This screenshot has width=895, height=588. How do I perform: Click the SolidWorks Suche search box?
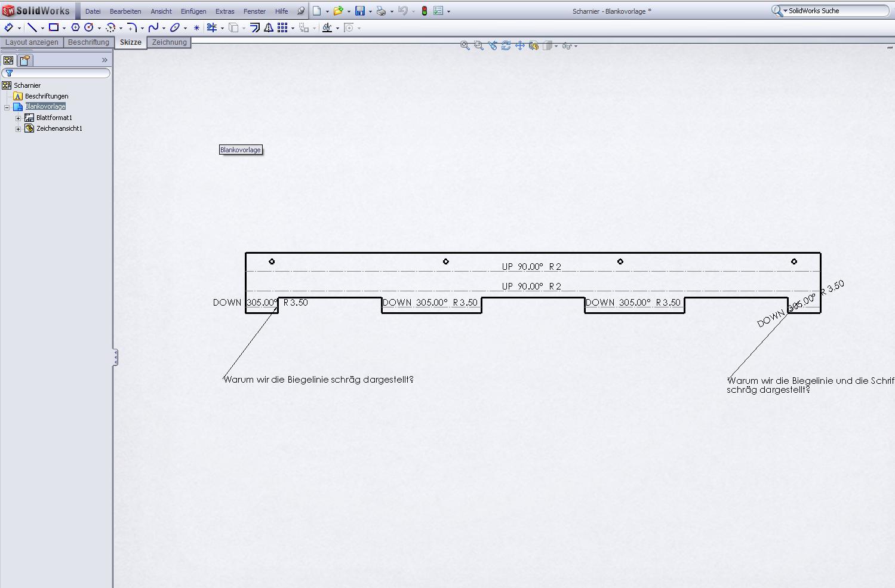coord(831,11)
